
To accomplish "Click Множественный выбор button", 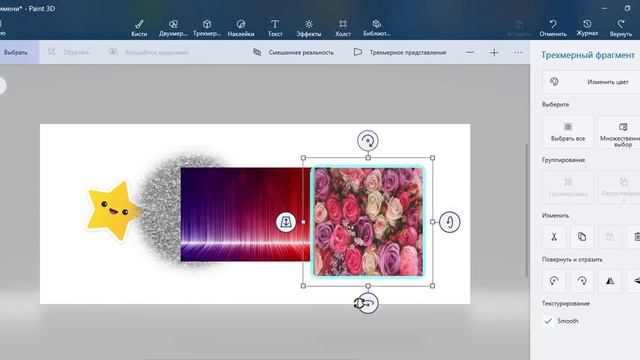I will click(619, 132).
